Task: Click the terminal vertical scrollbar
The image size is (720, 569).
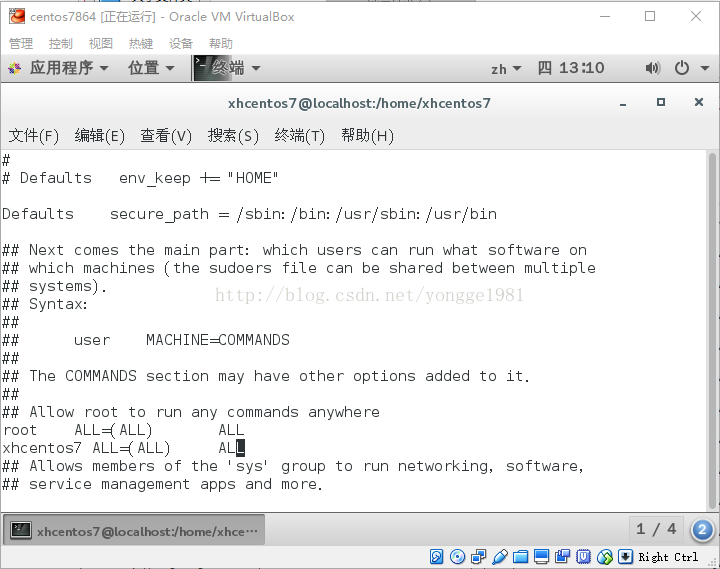Action: click(x=712, y=330)
